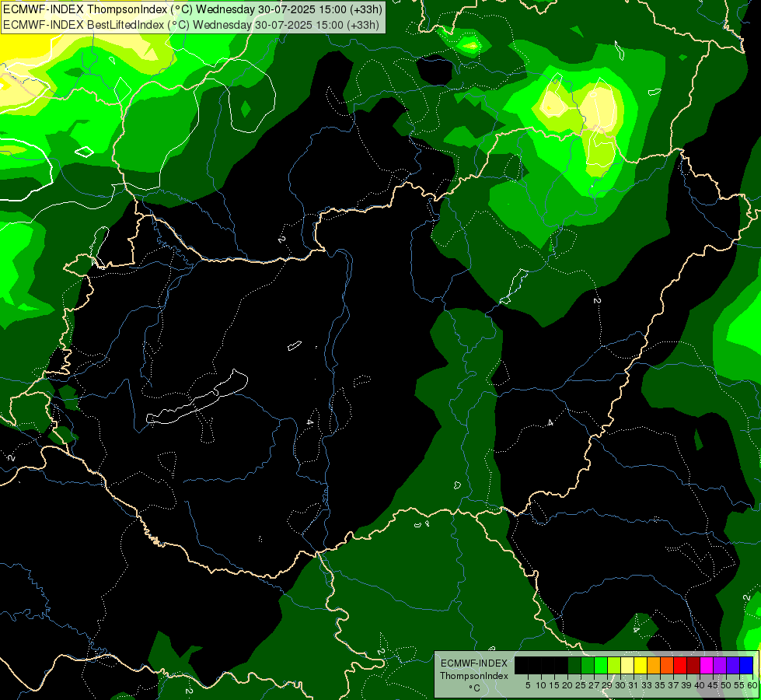761x700 pixels.
Task: Pick the indigo 50–55 legend swatch
Action: 733,665
